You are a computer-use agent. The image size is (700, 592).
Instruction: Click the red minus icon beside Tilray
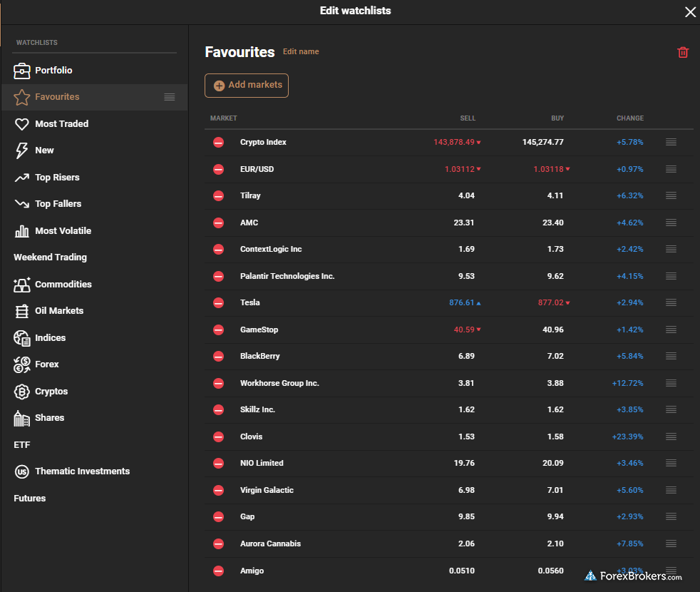[218, 195]
